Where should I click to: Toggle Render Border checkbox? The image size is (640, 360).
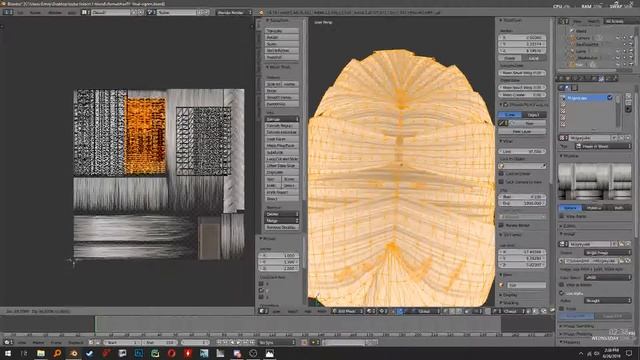[501, 225]
